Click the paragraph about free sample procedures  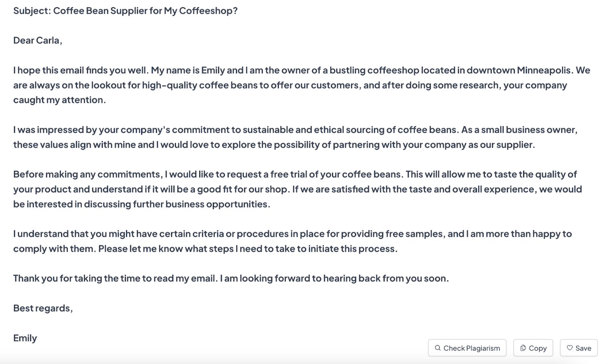[292, 241]
